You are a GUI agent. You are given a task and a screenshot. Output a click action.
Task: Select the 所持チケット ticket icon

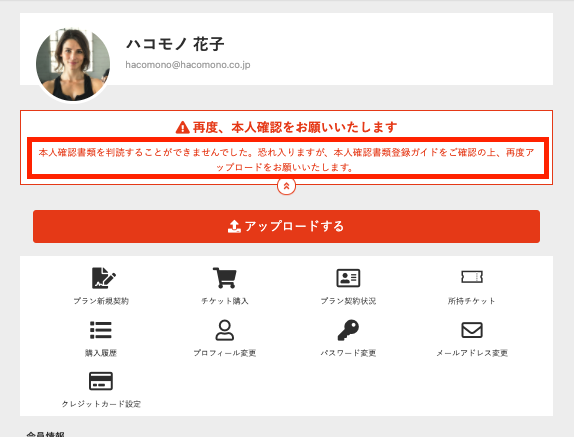point(472,277)
